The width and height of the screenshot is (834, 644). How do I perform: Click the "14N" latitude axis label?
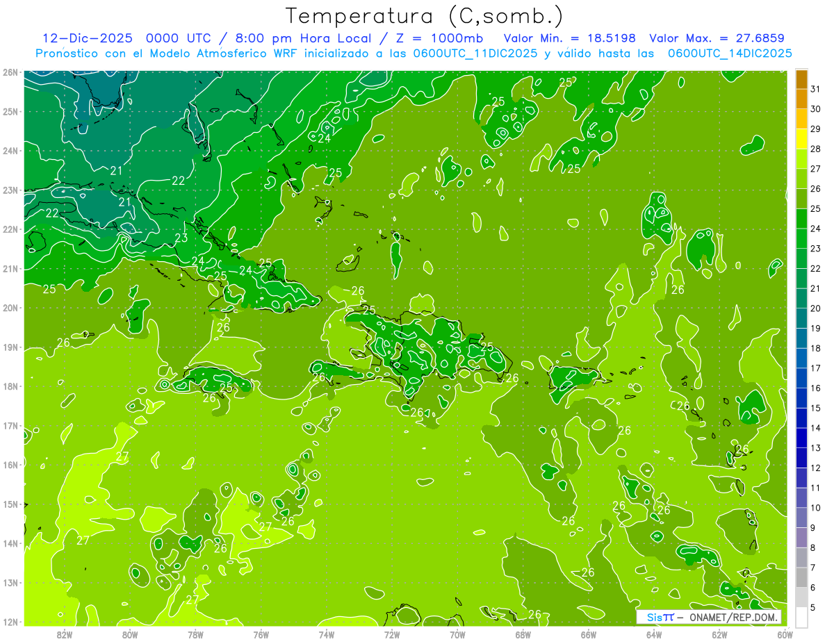tap(10, 543)
